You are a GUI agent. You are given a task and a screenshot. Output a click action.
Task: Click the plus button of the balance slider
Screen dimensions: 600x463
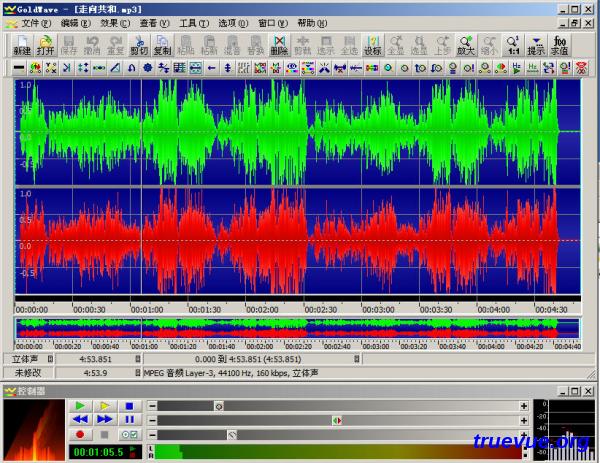524,421
